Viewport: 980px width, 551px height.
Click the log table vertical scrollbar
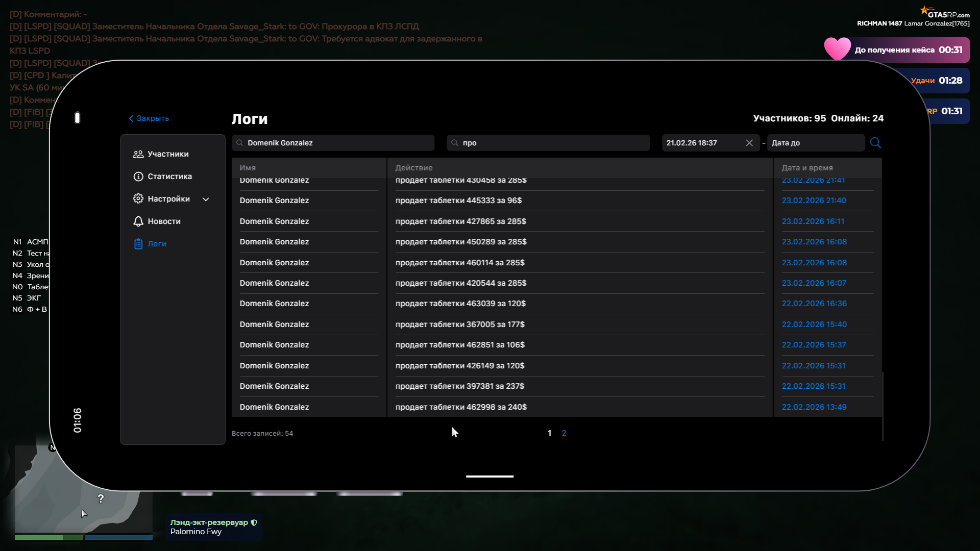pos(883,406)
